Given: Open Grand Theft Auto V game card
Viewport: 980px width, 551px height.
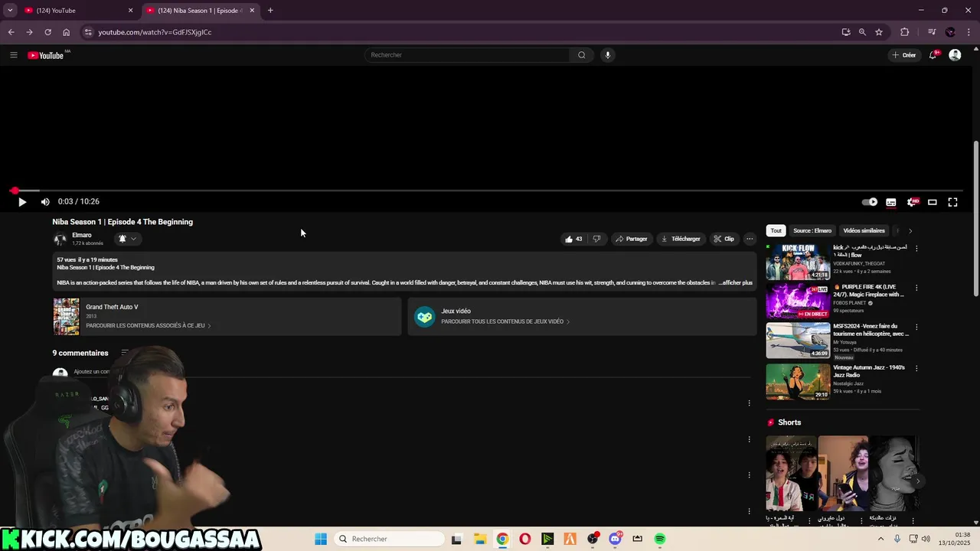Looking at the screenshot, I should [x=227, y=316].
